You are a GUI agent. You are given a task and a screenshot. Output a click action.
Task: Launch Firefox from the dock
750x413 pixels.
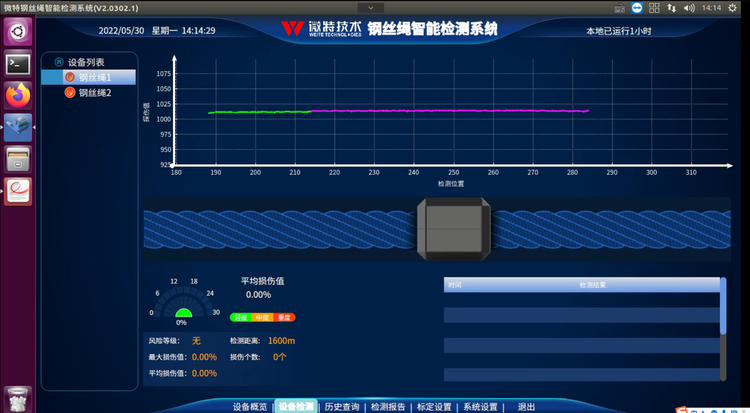[x=17, y=95]
